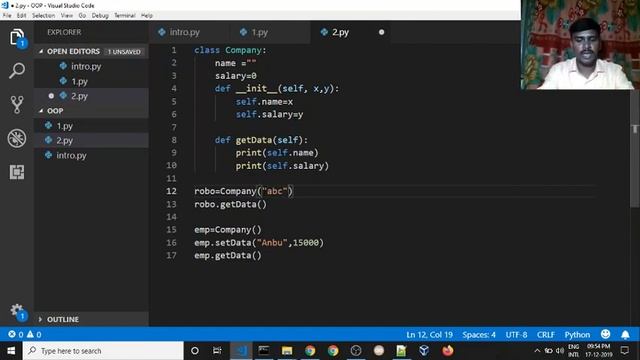Open the Go menu
The height and width of the screenshot is (360, 640).
point(82,16)
